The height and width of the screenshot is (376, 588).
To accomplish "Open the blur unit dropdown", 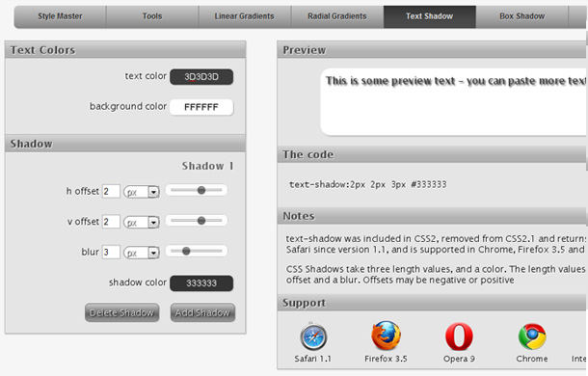I will [x=142, y=253].
